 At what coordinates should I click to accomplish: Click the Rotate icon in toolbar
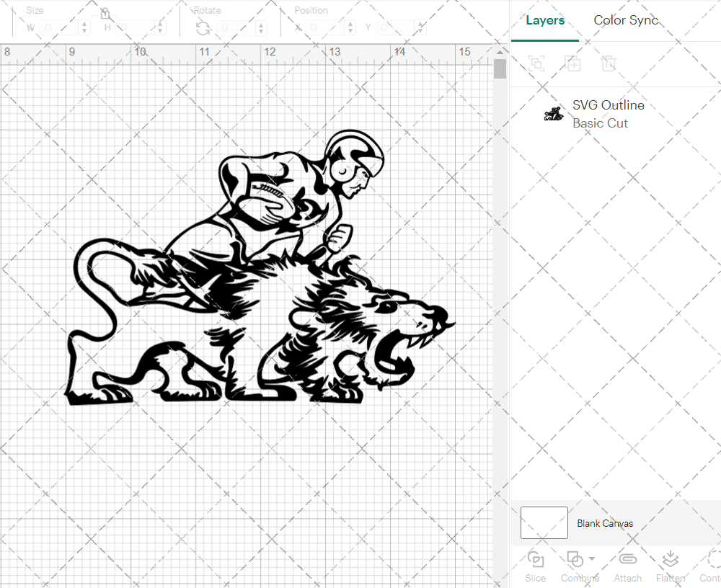[x=203, y=28]
